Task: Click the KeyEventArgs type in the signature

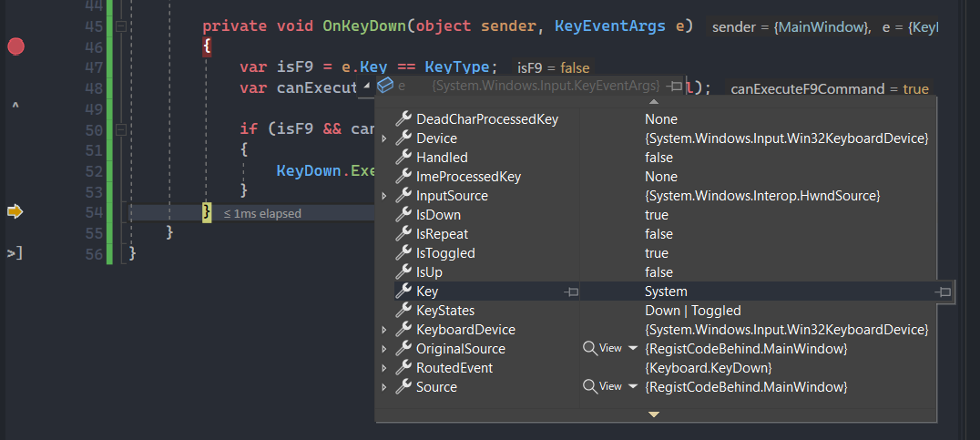Action: coord(610,26)
